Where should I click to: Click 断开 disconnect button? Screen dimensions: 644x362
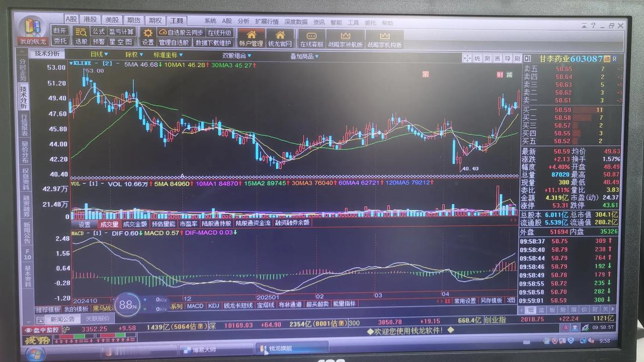pos(60,31)
